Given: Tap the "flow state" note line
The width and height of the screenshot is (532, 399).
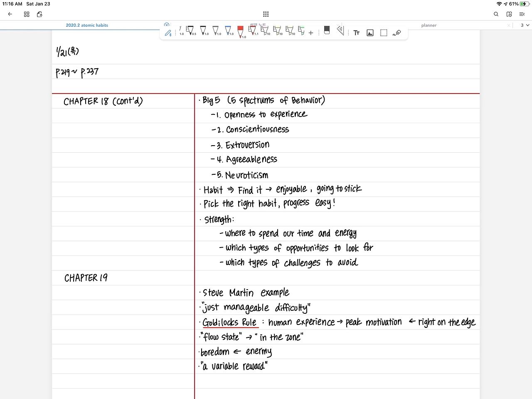Looking at the screenshot, I should point(252,337).
